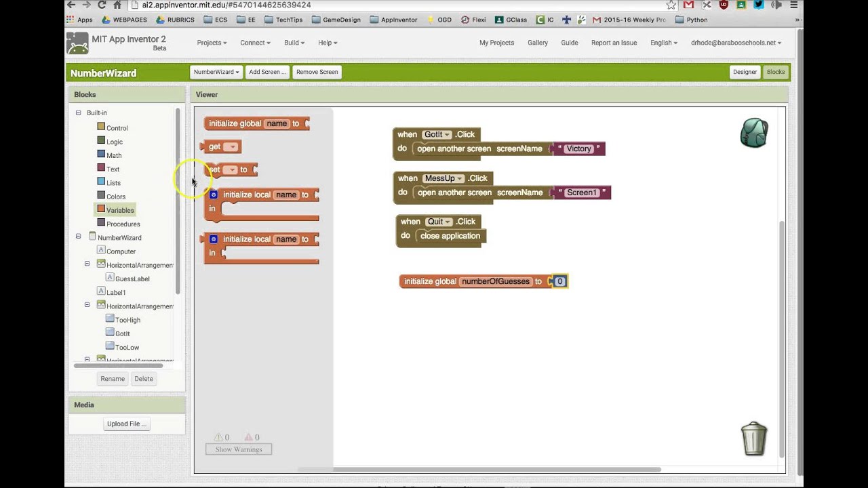Open the Gallery link
868x488 pixels.
point(538,43)
